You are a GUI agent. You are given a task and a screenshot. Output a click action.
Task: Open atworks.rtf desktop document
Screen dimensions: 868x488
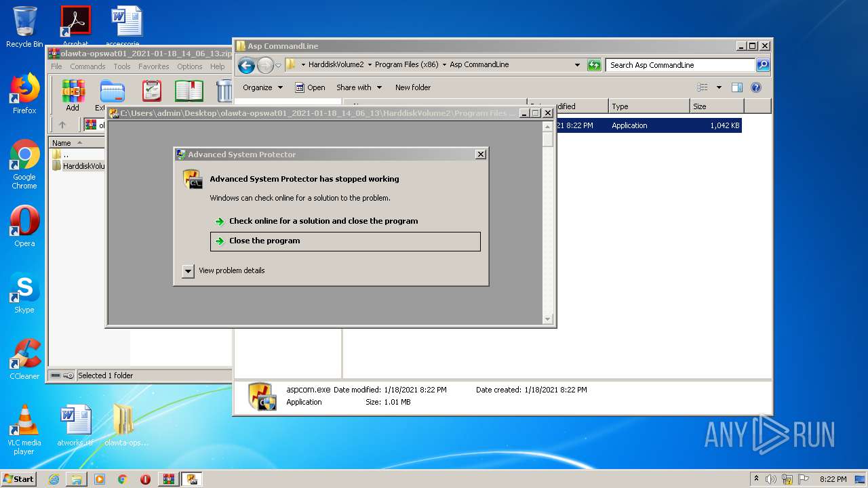point(75,426)
